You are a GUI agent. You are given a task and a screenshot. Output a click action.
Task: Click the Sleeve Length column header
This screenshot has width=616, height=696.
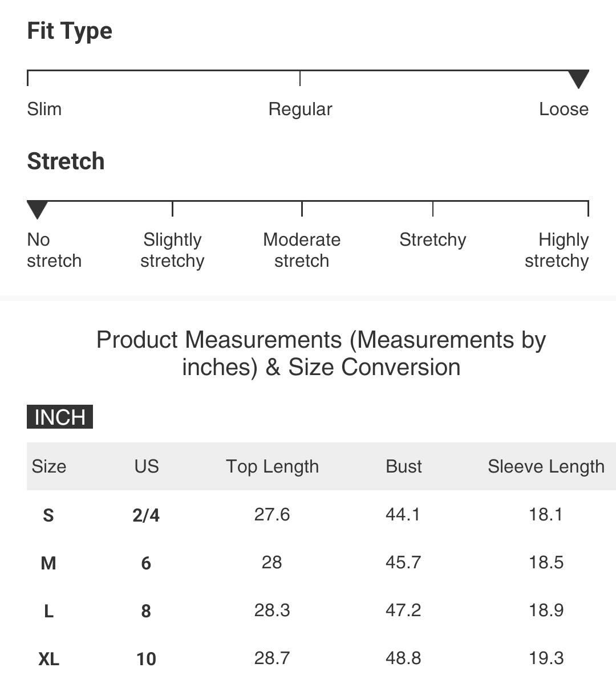pos(546,466)
